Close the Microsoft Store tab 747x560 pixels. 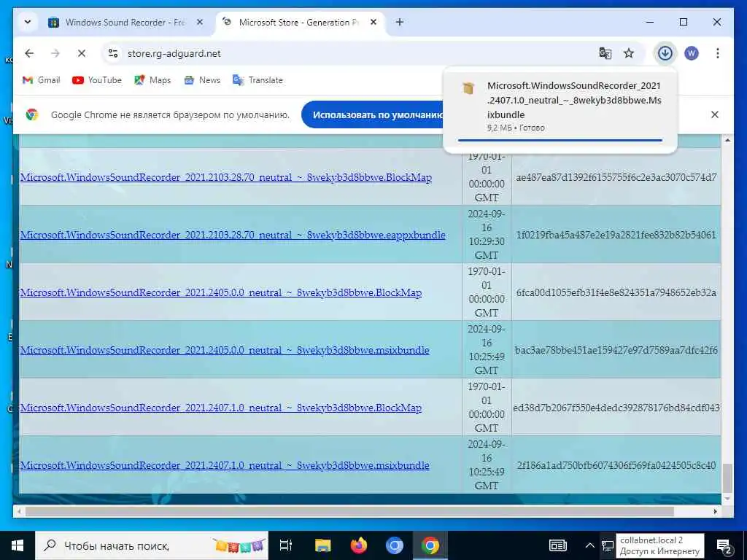tap(373, 22)
